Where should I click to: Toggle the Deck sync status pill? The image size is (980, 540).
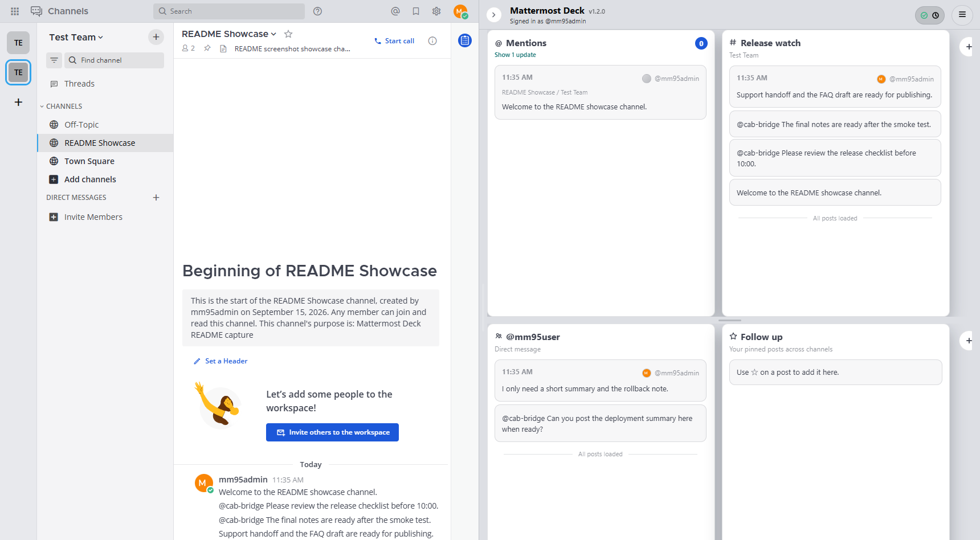coord(930,15)
